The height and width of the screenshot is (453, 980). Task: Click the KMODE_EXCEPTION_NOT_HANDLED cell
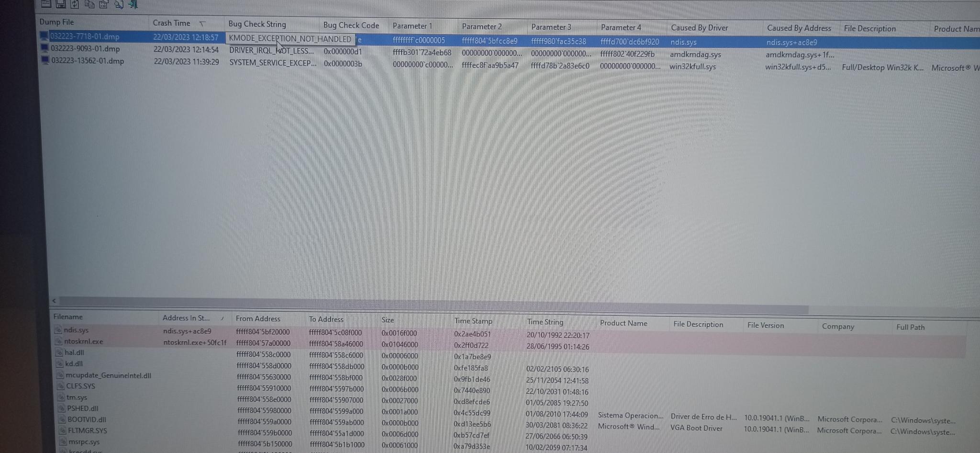[x=290, y=38]
